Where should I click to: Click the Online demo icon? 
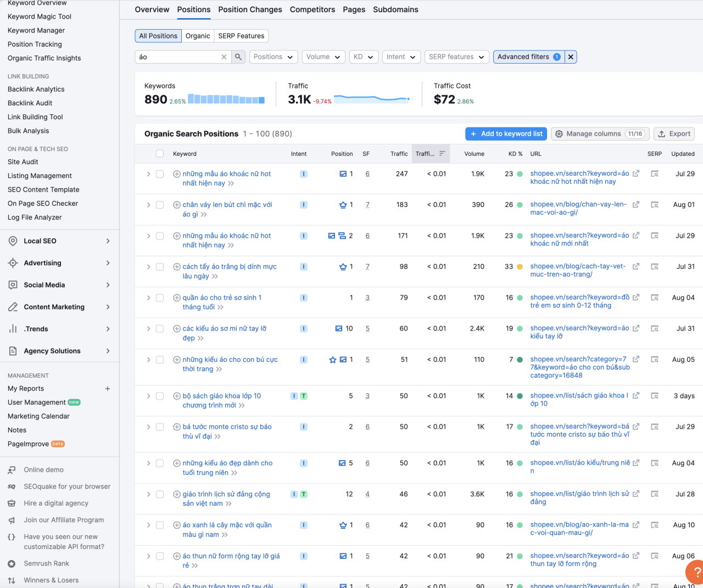click(12, 470)
